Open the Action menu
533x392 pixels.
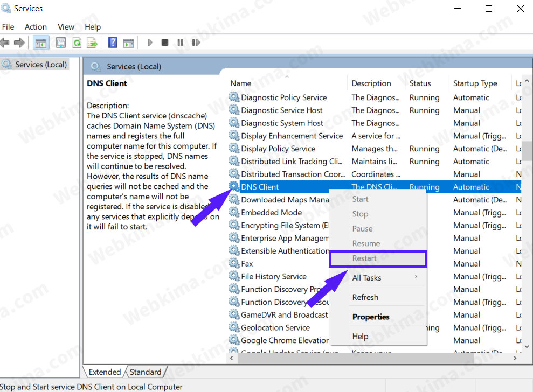(x=36, y=27)
